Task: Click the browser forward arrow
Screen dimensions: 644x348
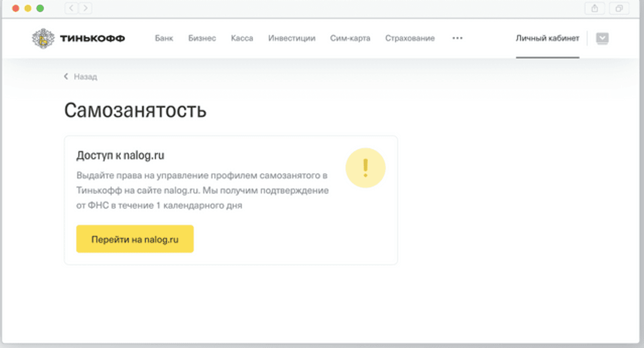Action: pyautogui.click(x=85, y=8)
